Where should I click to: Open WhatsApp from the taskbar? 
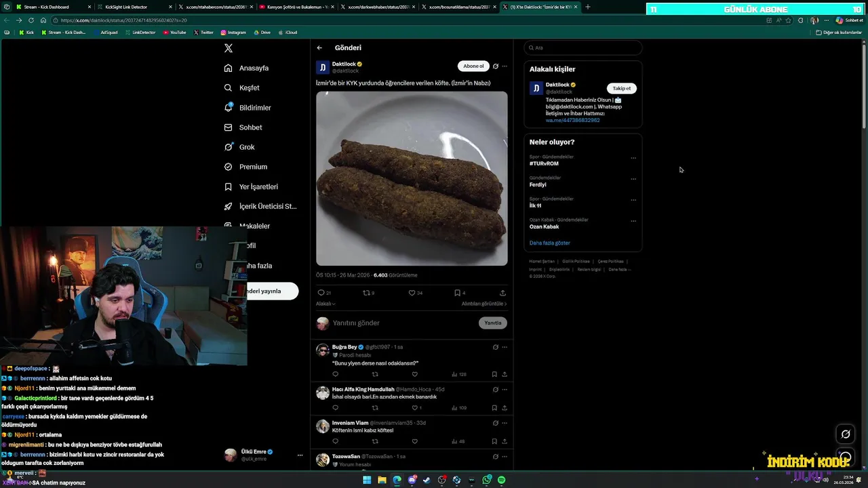pos(487,480)
